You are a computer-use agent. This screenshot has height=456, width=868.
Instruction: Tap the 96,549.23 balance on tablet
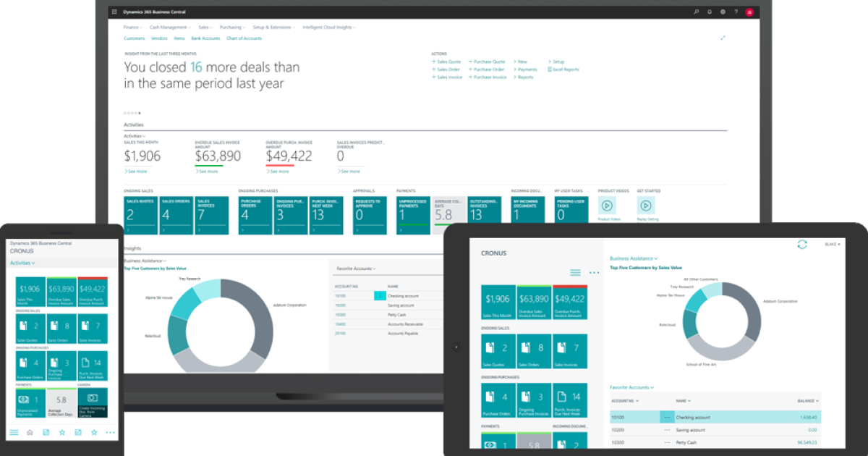pos(807,442)
